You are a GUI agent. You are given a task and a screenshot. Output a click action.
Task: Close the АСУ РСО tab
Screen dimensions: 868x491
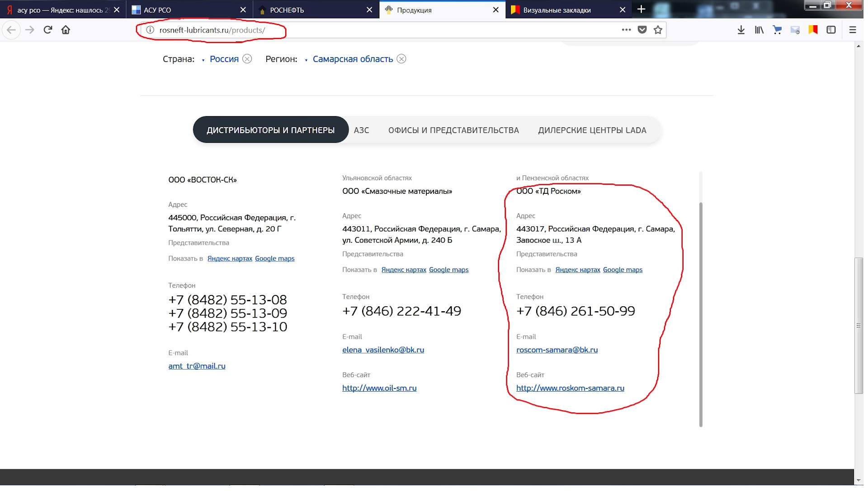243,9
